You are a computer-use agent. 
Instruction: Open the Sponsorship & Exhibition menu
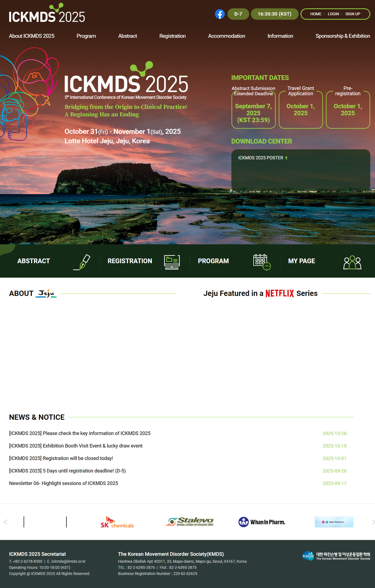(x=342, y=36)
